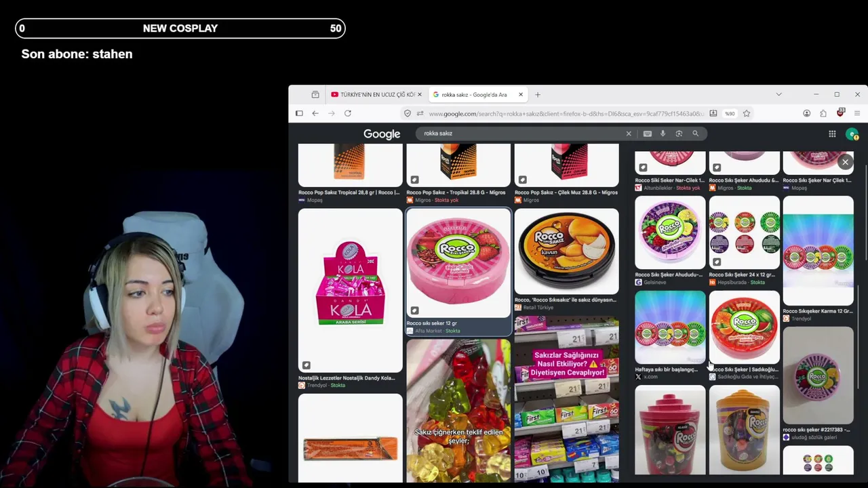Open Firefox View from the tab bar
868x488 pixels.
click(x=315, y=94)
